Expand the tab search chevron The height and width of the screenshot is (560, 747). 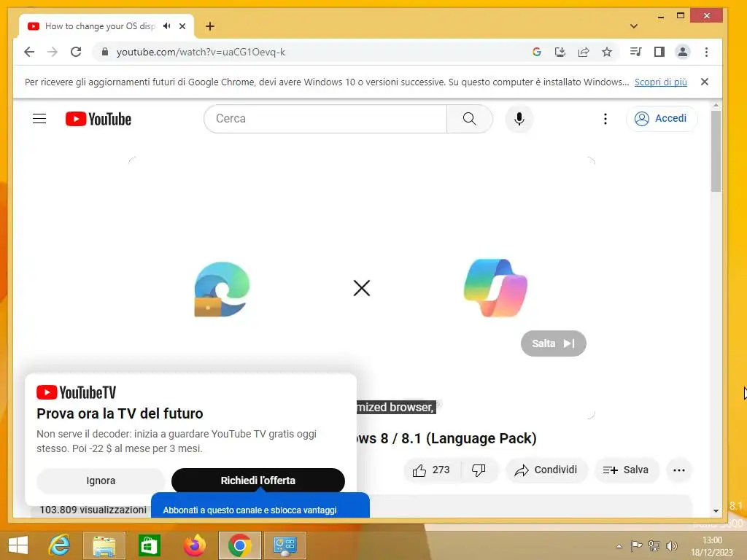pyautogui.click(x=634, y=26)
